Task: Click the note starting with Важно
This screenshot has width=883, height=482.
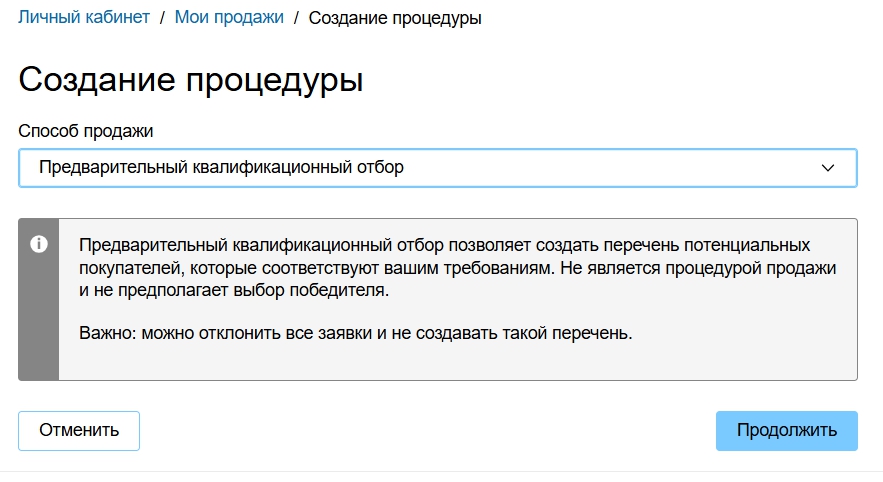Action: point(356,333)
